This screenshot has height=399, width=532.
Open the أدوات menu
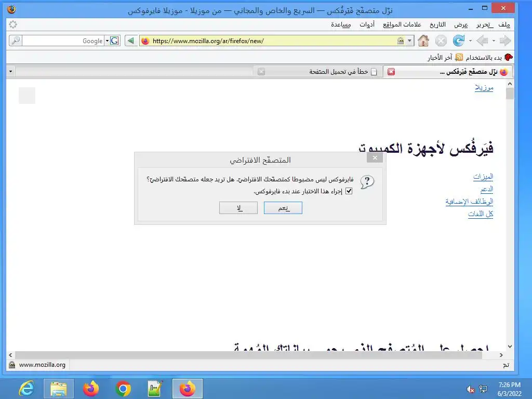click(367, 24)
